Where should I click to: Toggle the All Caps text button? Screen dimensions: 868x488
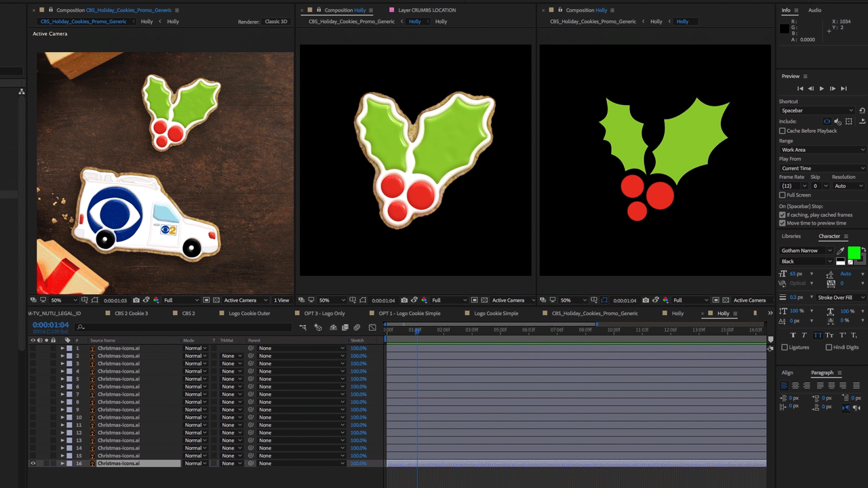point(818,335)
